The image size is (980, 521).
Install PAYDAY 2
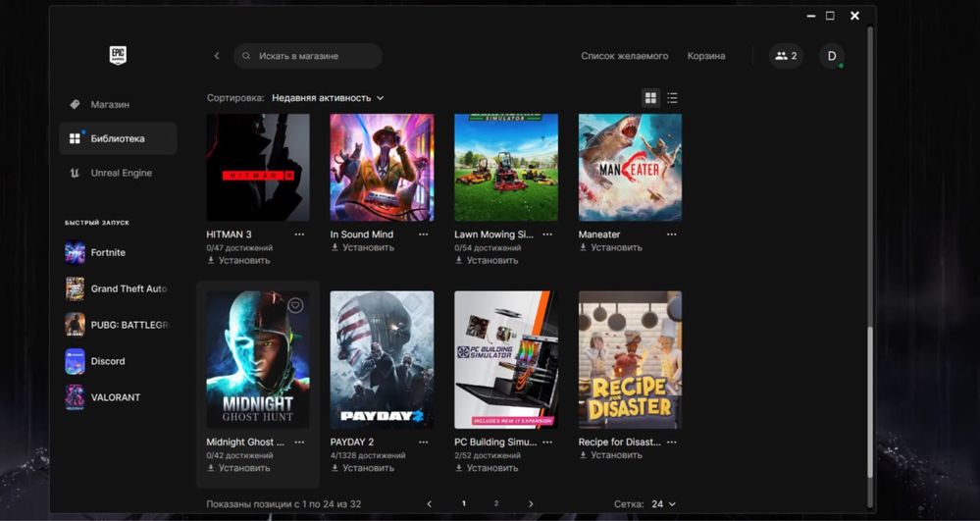pos(363,468)
